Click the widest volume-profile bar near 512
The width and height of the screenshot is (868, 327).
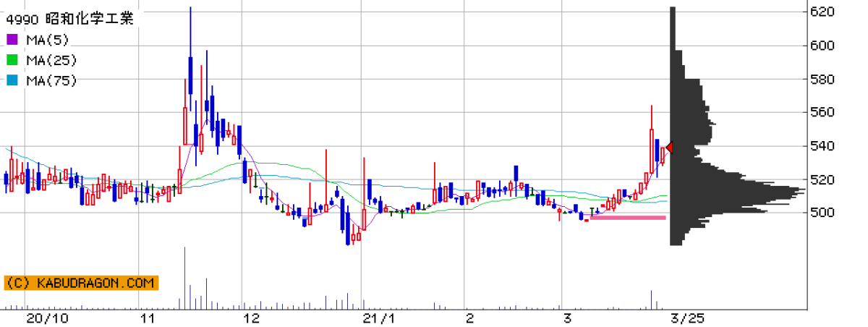pos(738,191)
